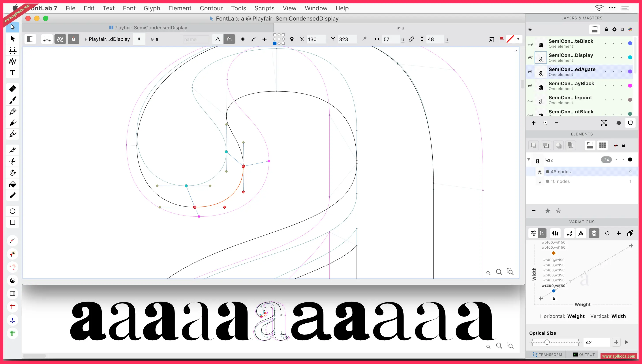The image size is (642, 364).
Task: Add a new layer with plus icon
Action: [533, 123]
